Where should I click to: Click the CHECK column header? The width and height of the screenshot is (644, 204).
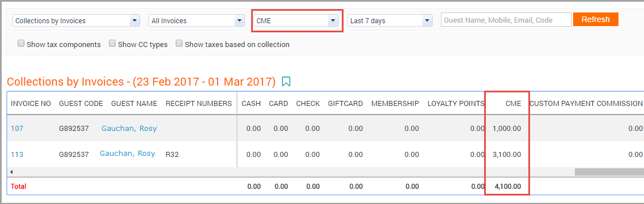[308, 104]
